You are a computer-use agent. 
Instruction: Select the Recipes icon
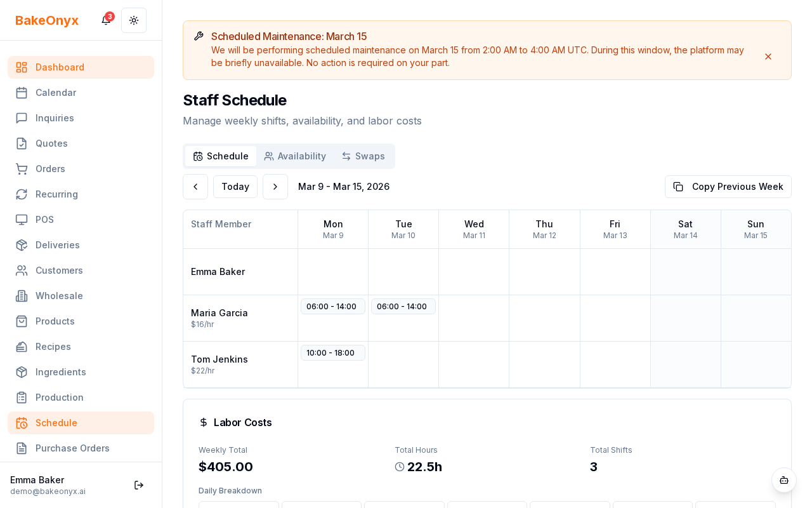pyautogui.click(x=22, y=347)
